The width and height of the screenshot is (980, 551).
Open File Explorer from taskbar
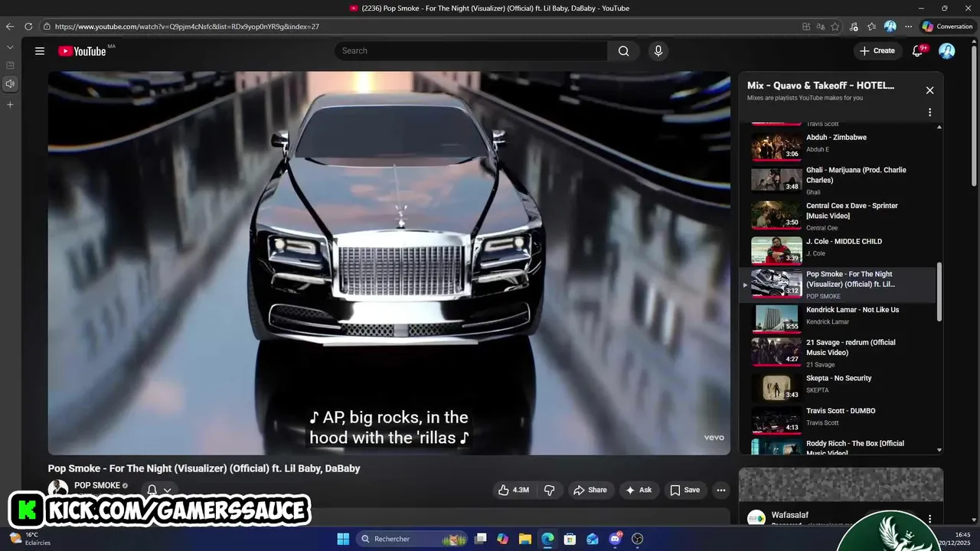525,539
